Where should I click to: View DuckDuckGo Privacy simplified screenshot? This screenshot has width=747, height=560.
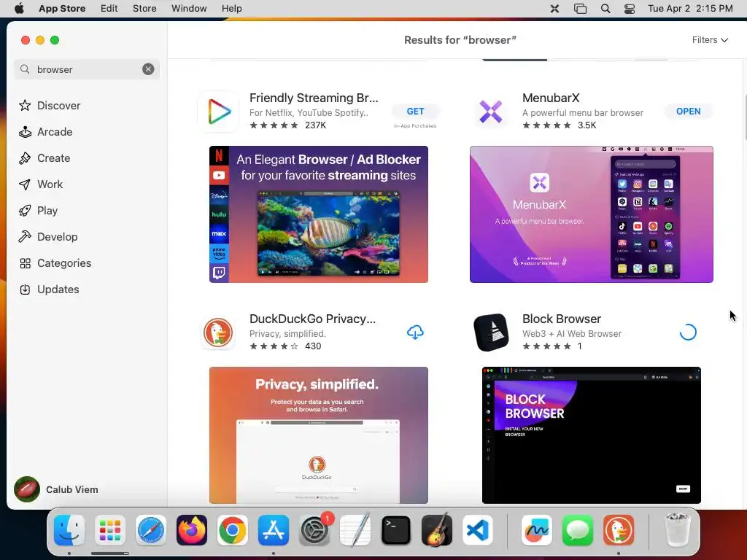319,435
